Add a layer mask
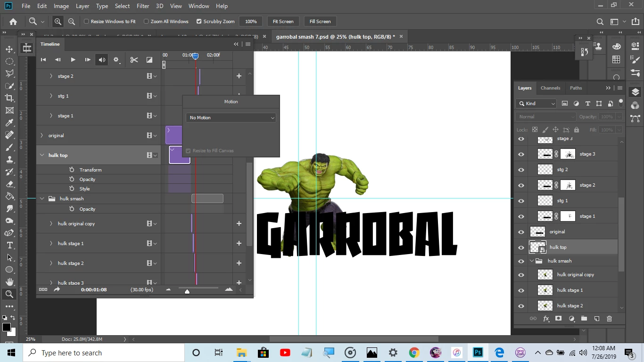Image resolution: width=644 pixels, height=362 pixels. (559, 319)
